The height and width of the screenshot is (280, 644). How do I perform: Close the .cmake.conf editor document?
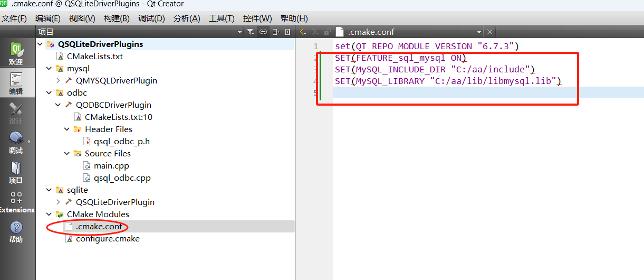[489, 32]
